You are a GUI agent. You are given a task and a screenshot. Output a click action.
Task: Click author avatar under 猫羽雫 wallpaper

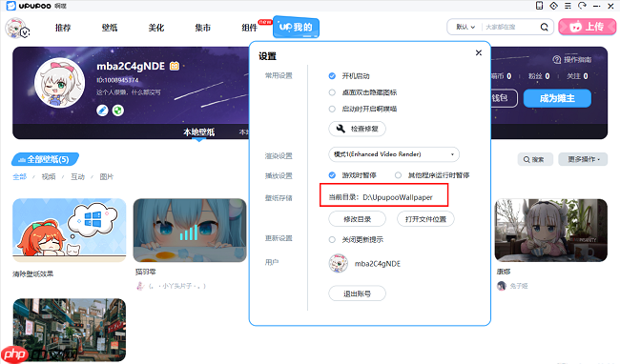[x=140, y=286]
